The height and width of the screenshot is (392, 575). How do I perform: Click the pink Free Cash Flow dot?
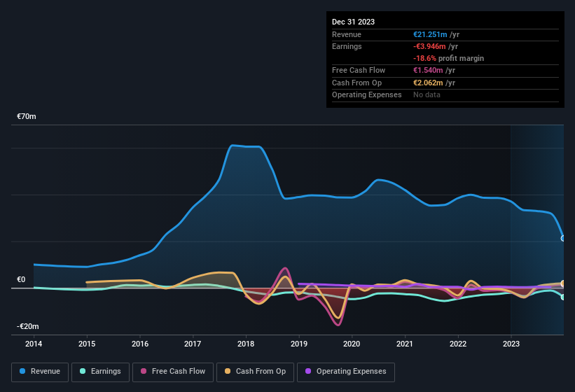pyautogui.click(x=143, y=372)
